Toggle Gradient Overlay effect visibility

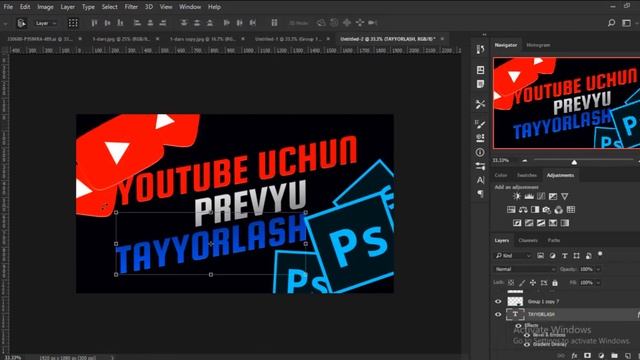click(527, 344)
